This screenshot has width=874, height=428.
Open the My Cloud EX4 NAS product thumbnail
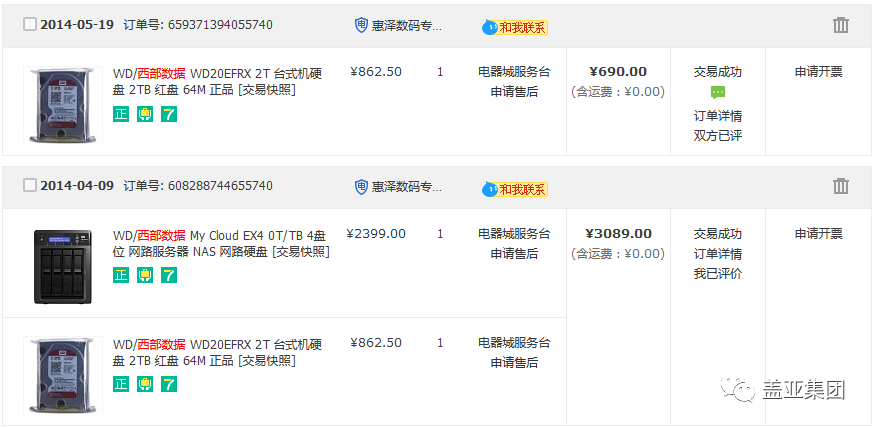point(63,266)
